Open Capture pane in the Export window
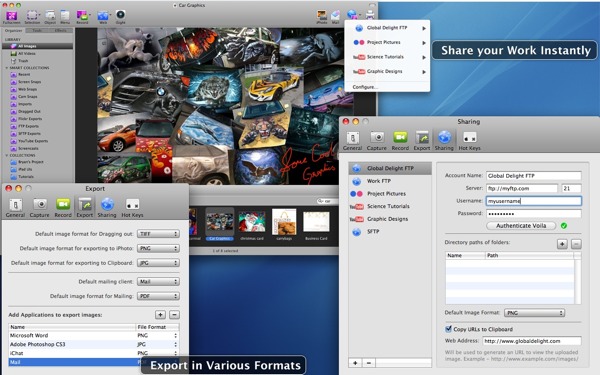 (x=39, y=208)
